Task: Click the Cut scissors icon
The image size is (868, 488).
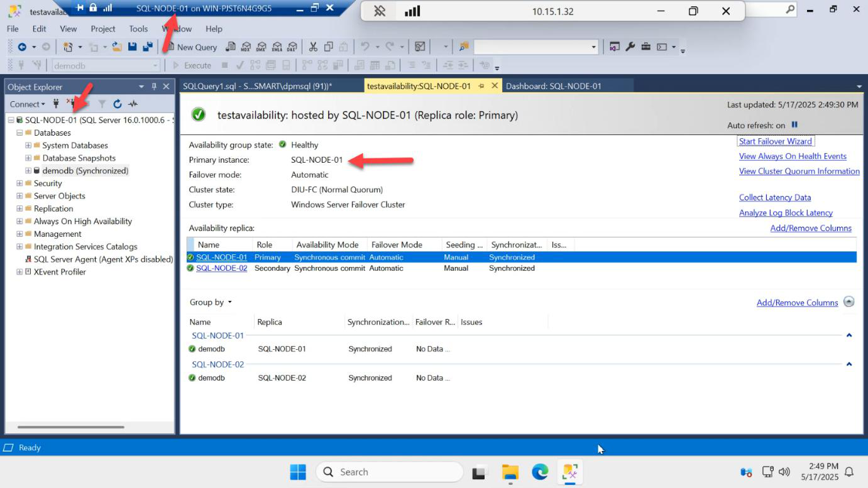Action: coord(313,47)
